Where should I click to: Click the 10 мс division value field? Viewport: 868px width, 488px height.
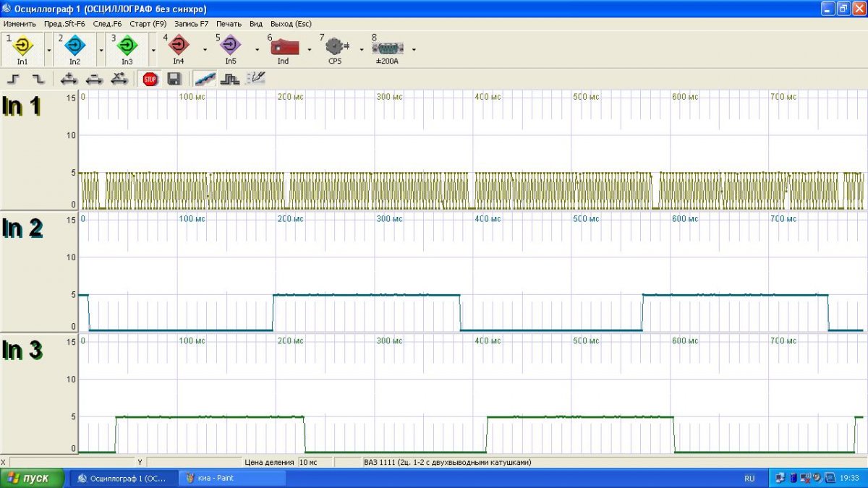pos(315,462)
